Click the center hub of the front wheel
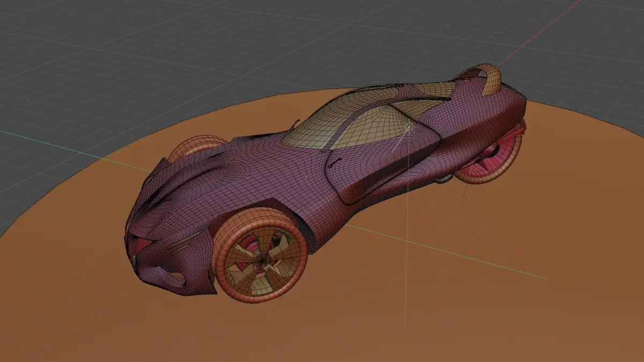This screenshot has width=644, height=362. click(x=262, y=260)
